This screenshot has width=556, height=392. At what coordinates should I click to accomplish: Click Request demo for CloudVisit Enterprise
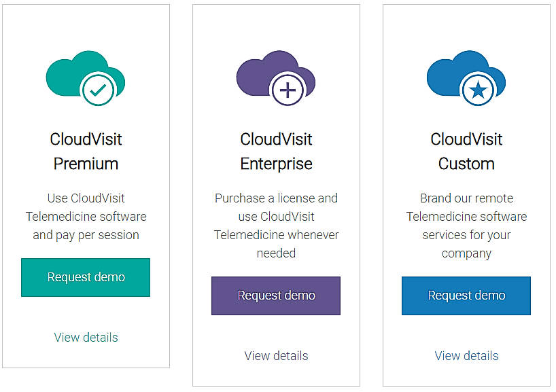[276, 296]
